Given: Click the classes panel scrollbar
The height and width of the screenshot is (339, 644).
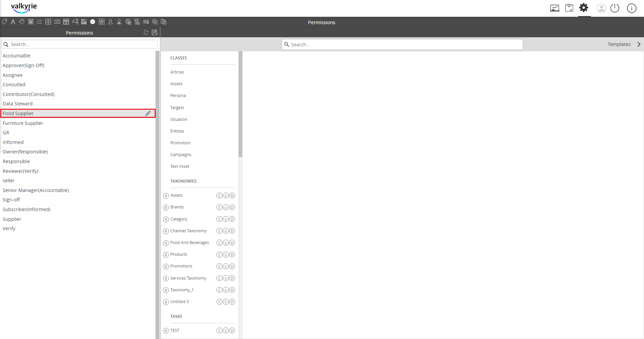Looking at the screenshot, I should coord(240,104).
